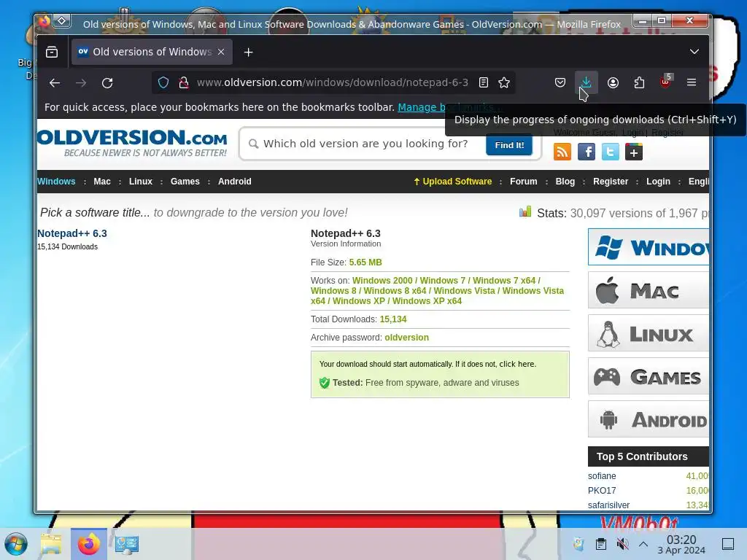Viewport: 747px width, 560px height.
Task: Open the Firefox account icon
Action: tap(613, 83)
